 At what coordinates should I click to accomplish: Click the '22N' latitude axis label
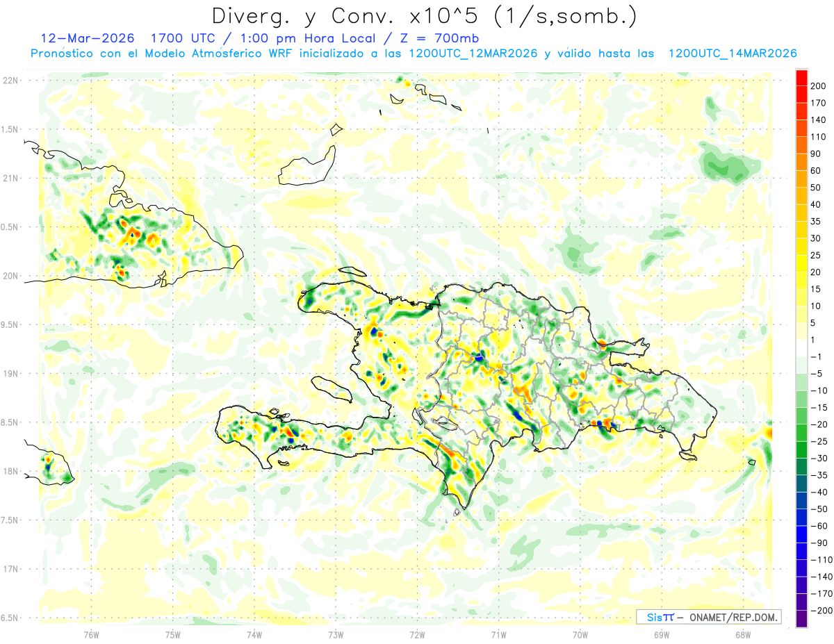coord(10,81)
